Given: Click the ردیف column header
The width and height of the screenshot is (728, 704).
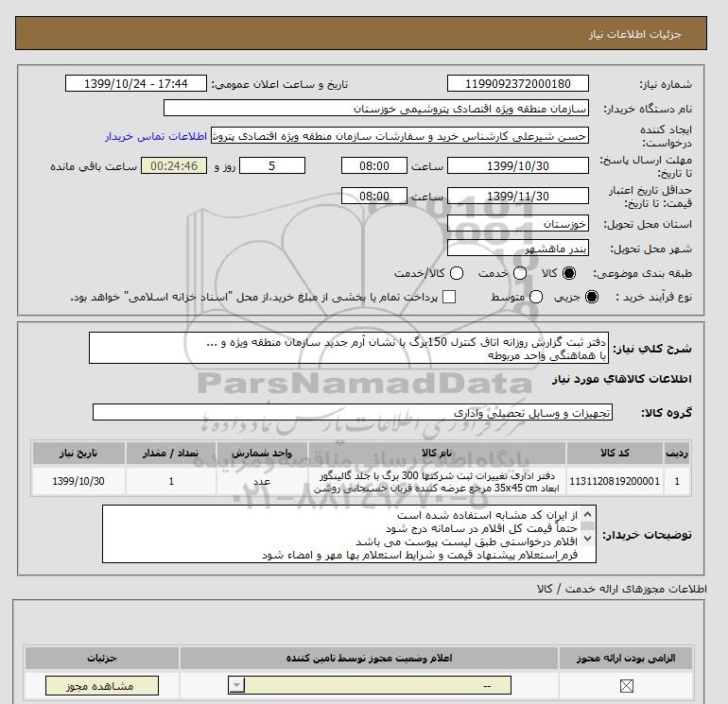Looking at the screenshot, I should [x=677, y=453].
